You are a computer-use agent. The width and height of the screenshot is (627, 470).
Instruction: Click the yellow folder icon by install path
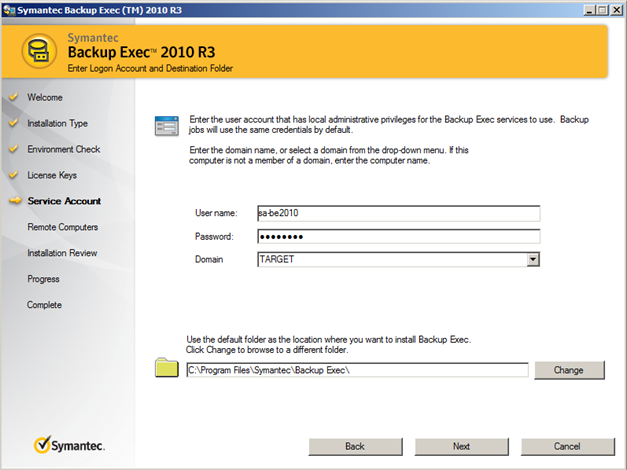point(167,368)
